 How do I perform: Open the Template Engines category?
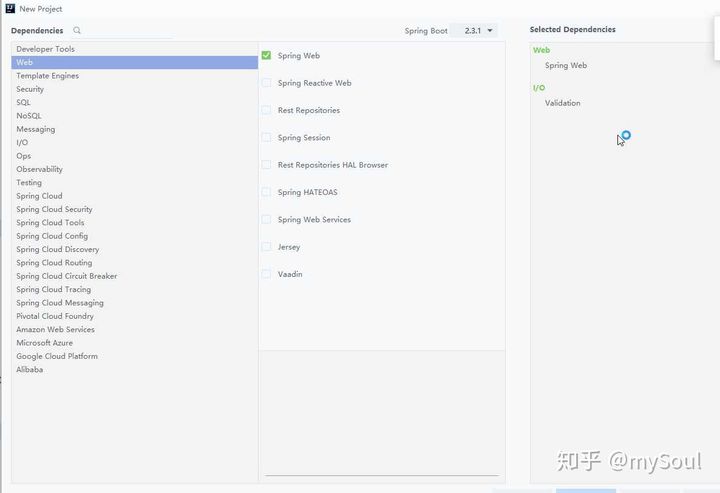(135, 76)
